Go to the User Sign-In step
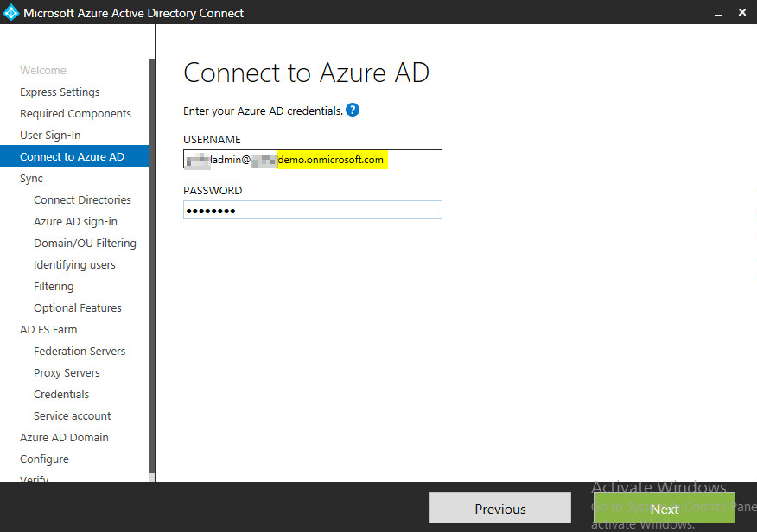 (50, 136)
